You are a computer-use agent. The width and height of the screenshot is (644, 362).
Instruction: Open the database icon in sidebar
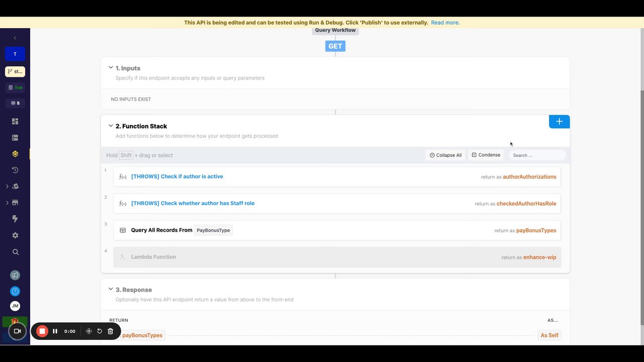point(15,137)
